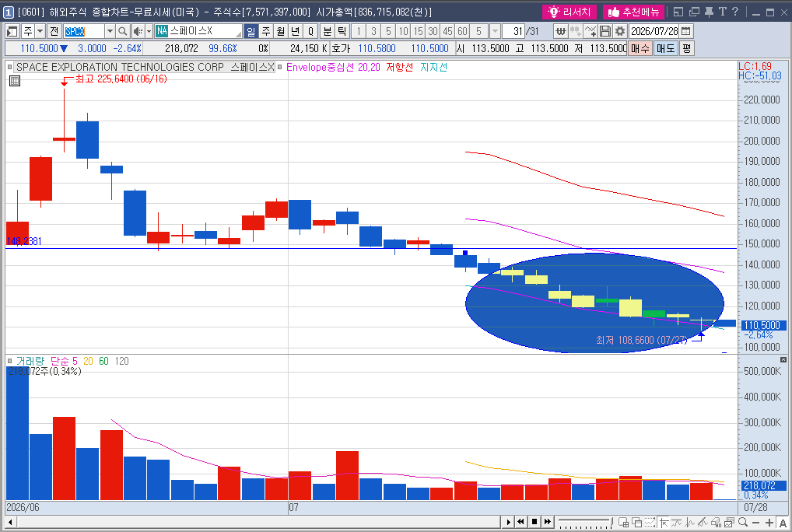Click the bar count field showing 31
The height and width of the screenshot is (532, 792).
(x=513, y=31)
